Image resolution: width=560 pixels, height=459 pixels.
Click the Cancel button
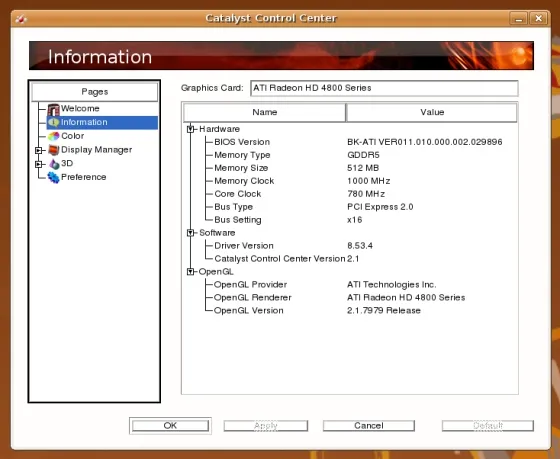pyautogui.click(x=369, y=425)
